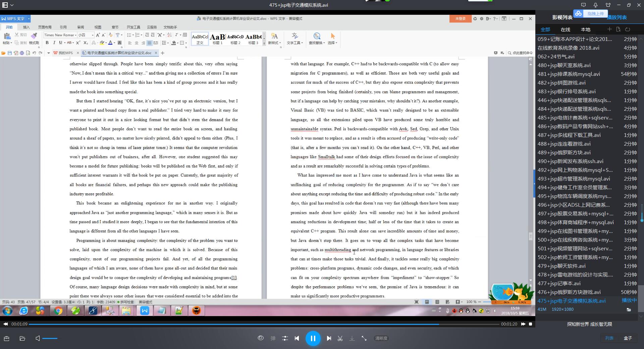Switch to the 盒子 box view button
The height and width of the screenshot is (349, 644).
628,338
